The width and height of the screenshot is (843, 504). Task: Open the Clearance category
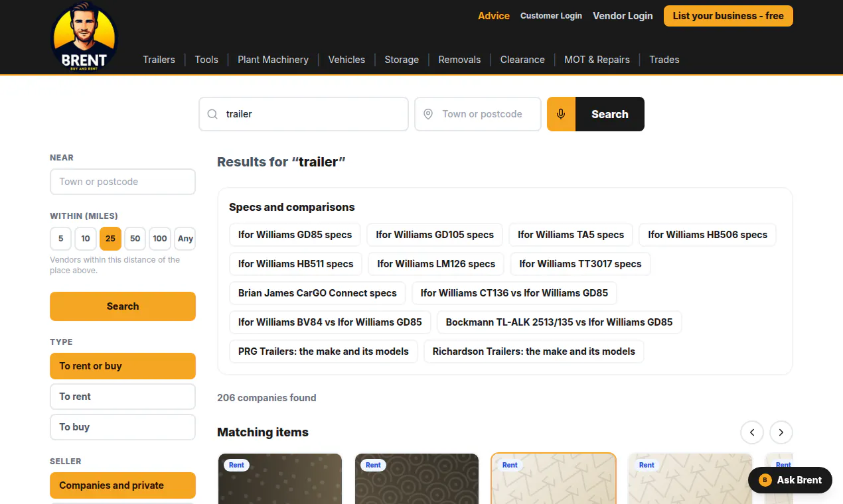point(522,60)
